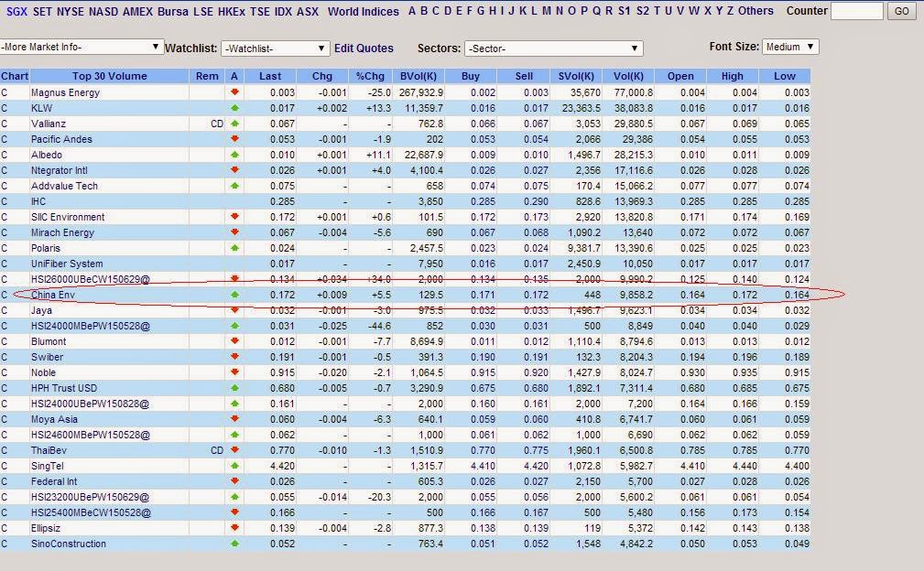Click the green up arrow for China Env
The image size is (924, 571).
click(234, 295)
